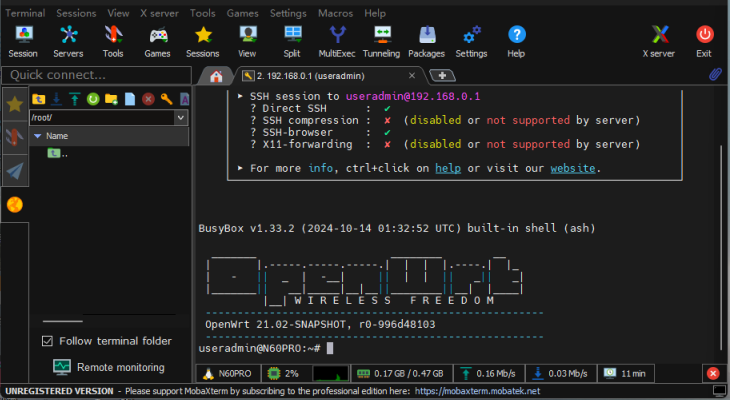This screenshot has height=400, width=730.
Task: Switch to the Home tab
Action: click(x=214, y=75)
